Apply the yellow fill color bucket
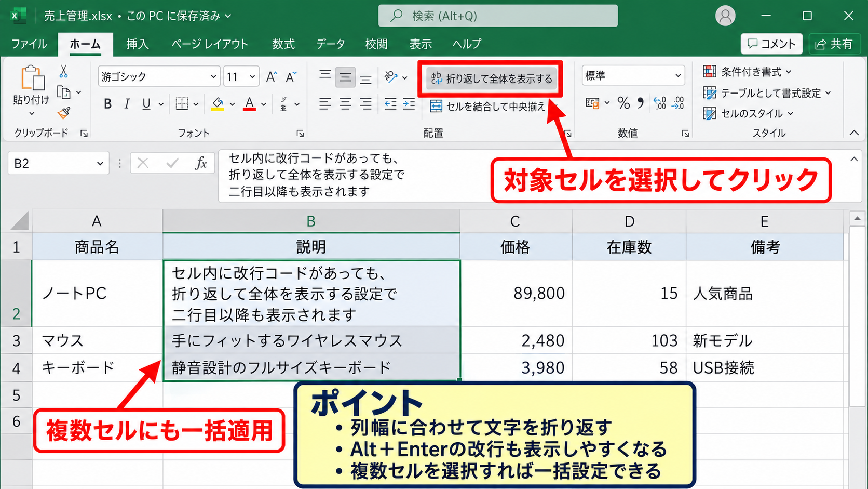The height and width of the screenshot is (489, 868). pos(218,104)
